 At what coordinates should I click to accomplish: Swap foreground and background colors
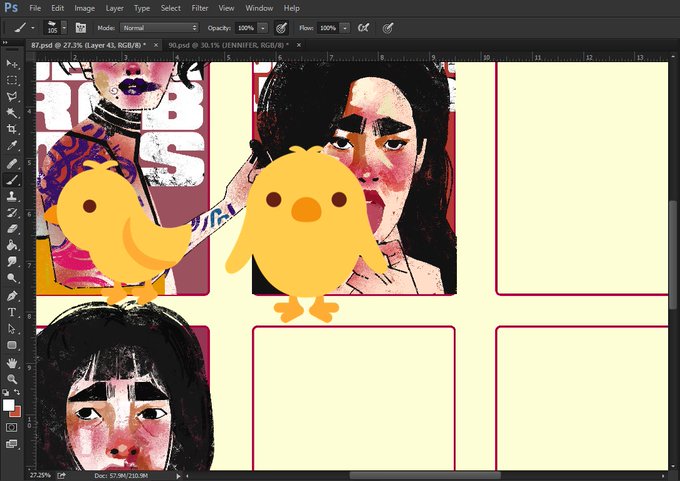pos(16,392)
